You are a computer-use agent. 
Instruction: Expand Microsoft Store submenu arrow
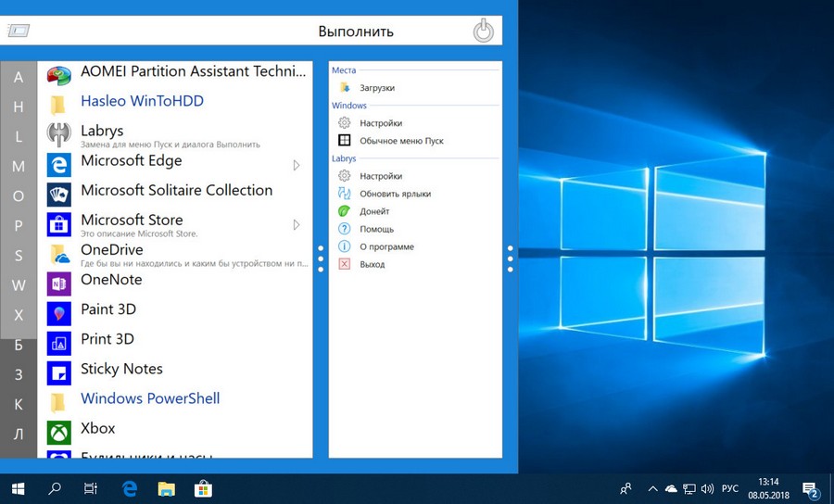click(297, 225)
